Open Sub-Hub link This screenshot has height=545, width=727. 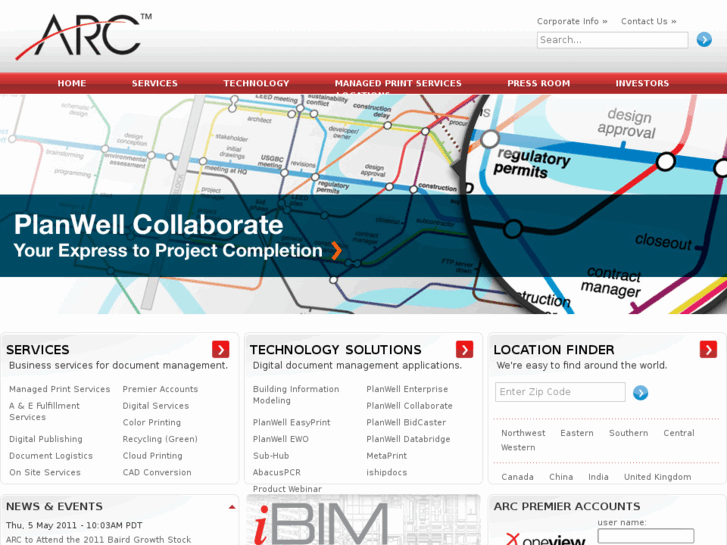point(271,455)
